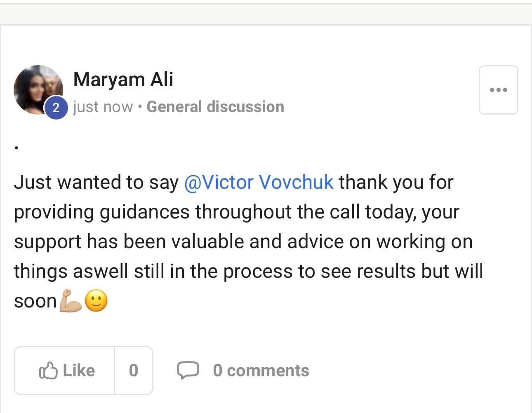
Task: Click the Maryam Ali author name
Action: pyautogui.click(x=123, y=79)
